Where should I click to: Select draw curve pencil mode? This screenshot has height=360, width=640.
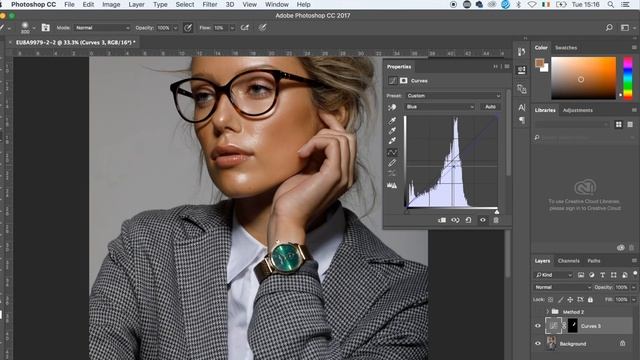coord(392,163)
